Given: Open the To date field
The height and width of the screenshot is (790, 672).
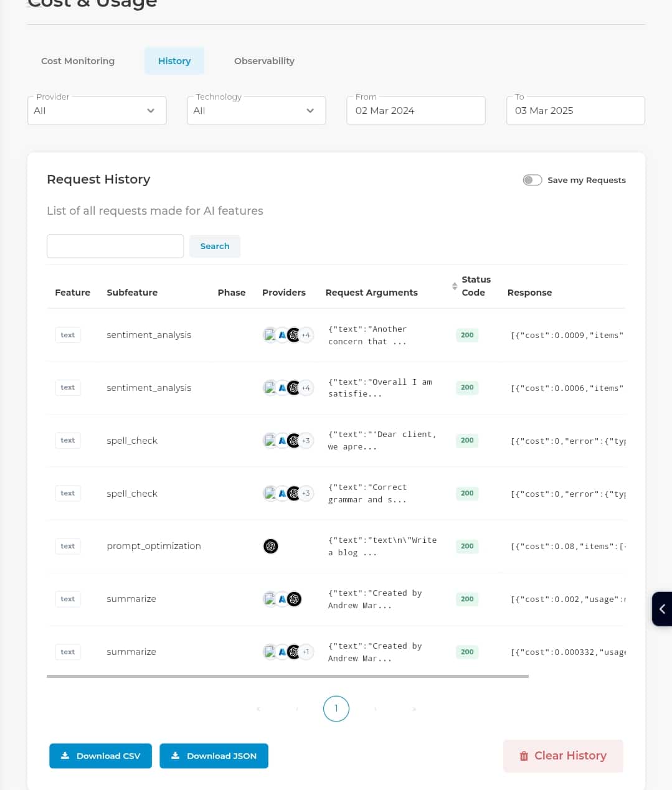Looking at the screenshot, I should click(575, 110).
